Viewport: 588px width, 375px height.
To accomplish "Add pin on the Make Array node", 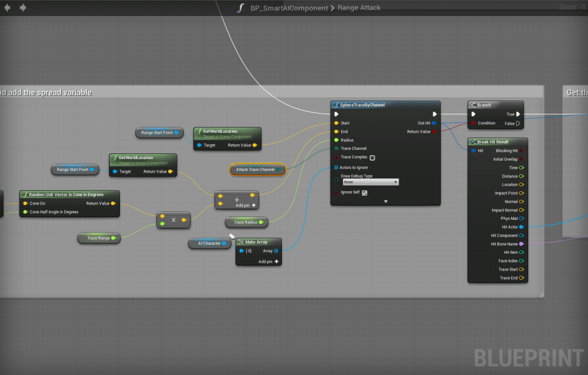I will pos(269,261).
